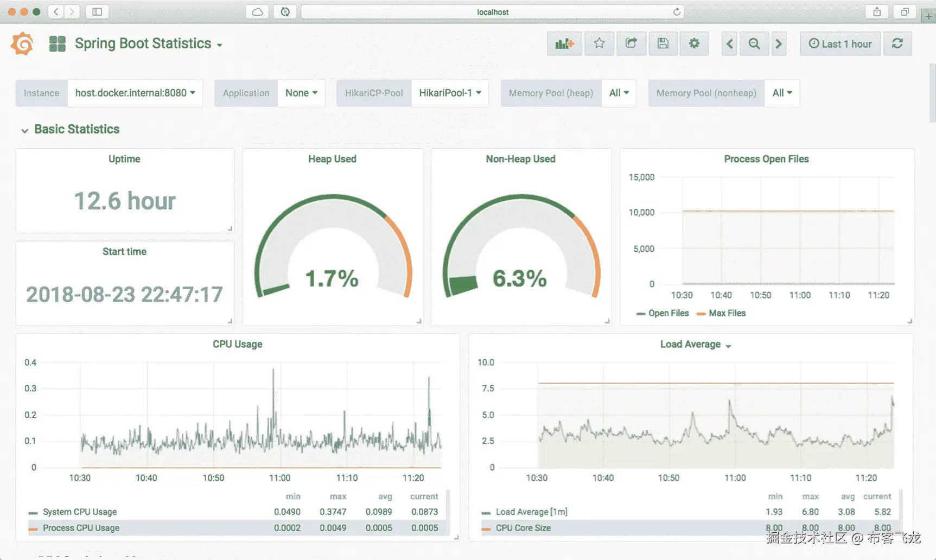Viewport: 936px width, 560px height.
Task: Zoom out the time range
Action: (x=754, y=43)
